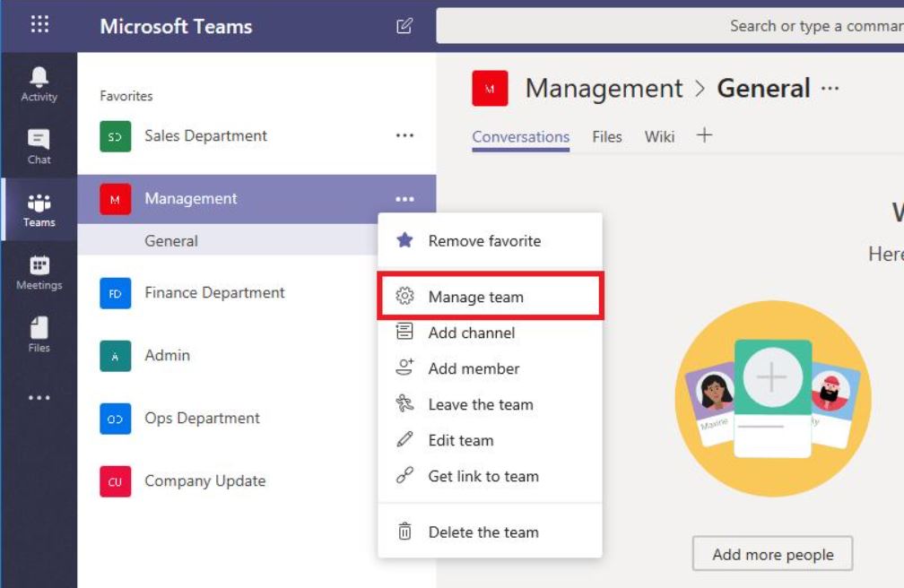
Task: Click the Add channel list icon
Action: click(404, 332)
